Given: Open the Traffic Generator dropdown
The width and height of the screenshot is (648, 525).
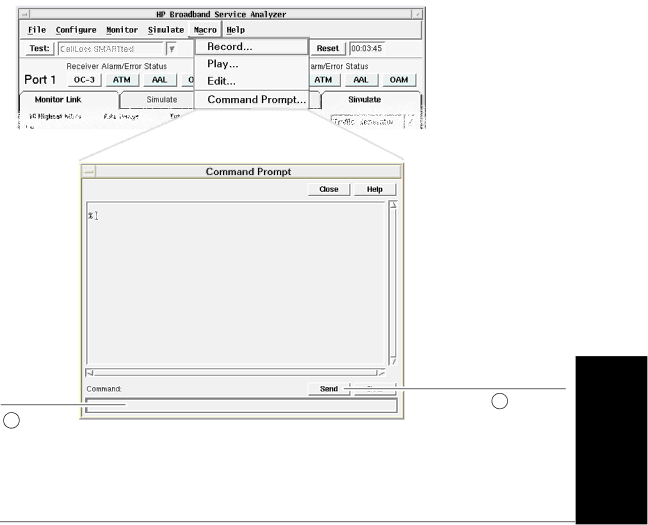Looking at the screenshot, I should tap(410, 122).
